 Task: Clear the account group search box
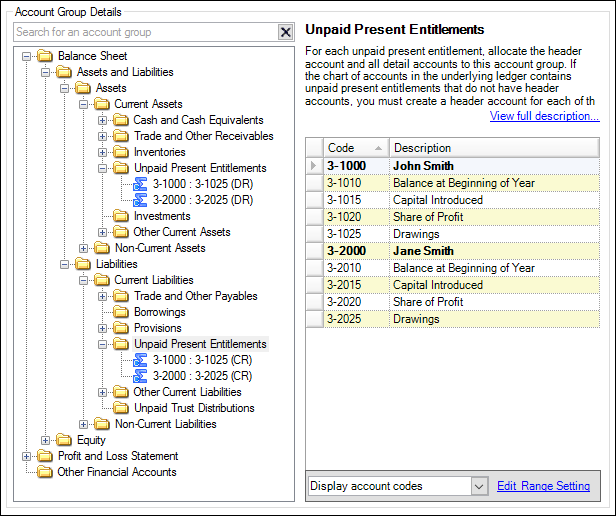click(285, 32)
